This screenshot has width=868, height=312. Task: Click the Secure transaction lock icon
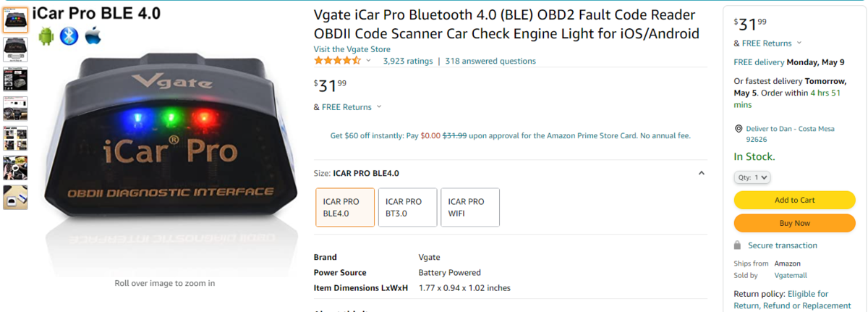tap(737, 245)
